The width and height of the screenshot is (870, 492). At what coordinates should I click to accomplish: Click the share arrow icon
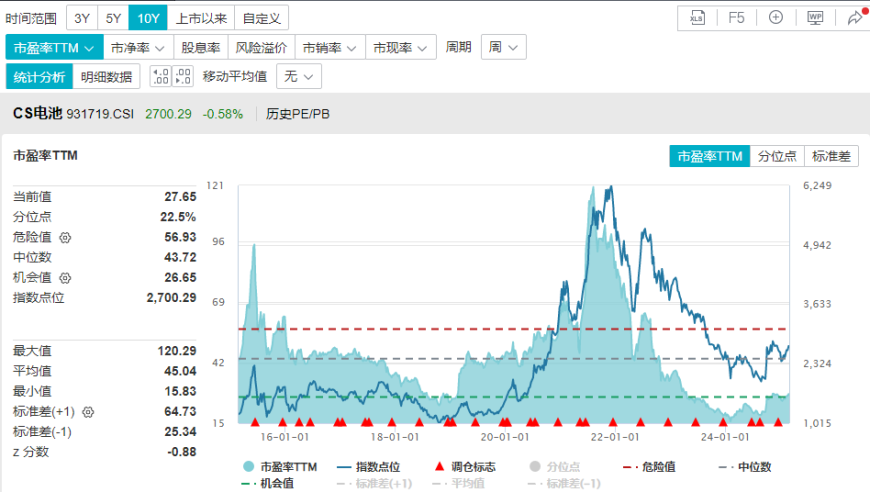point(855,18)
